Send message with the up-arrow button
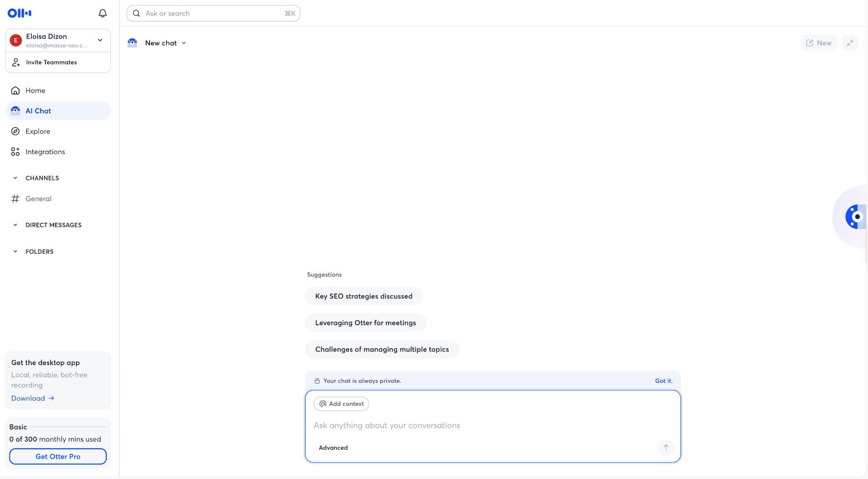Image resolution: width=868 pixels, height=479 pixels. 666,448
